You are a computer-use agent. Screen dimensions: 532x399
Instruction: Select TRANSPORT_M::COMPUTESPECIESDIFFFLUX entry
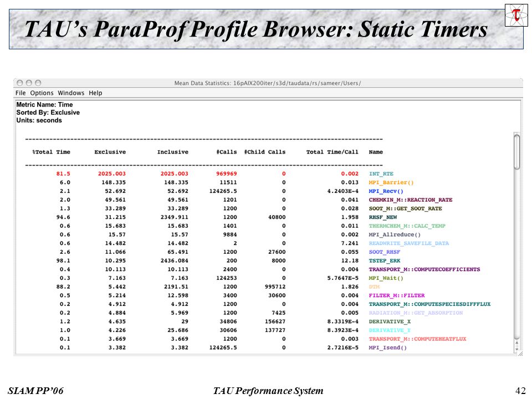(429, 304)
